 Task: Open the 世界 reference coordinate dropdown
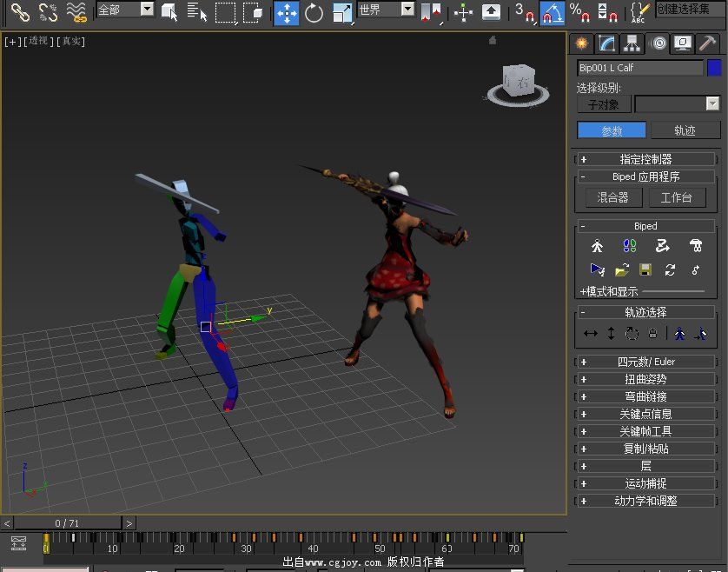[407, 10]
